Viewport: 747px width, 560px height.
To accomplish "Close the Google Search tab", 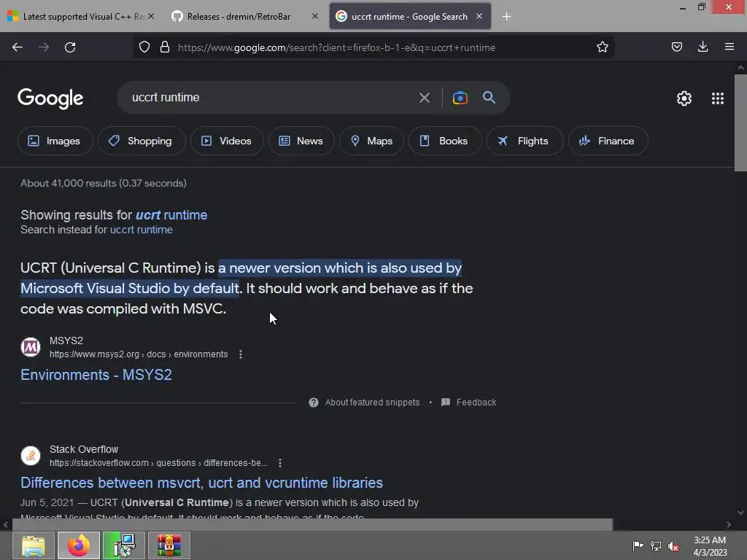I will [x=479, y=16].
